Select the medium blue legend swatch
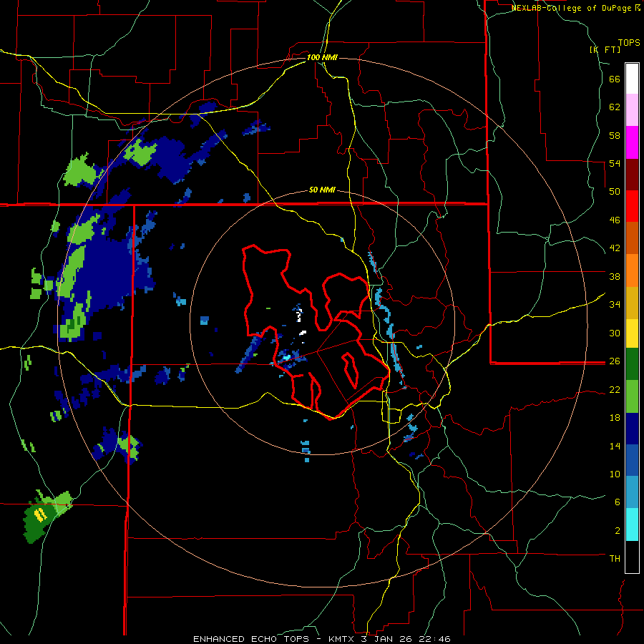 [632, 460]
